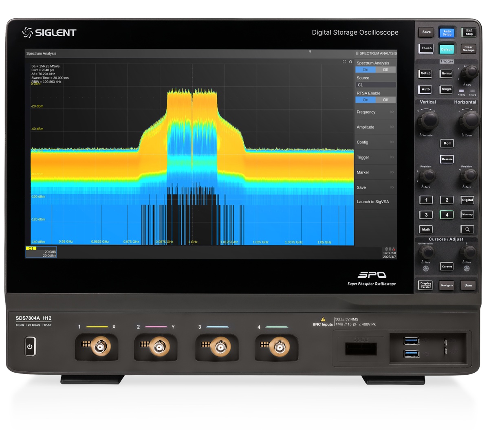Viewport: 489px width, 448px height.
Task: Open the SPECTRUM ANALYSIS side panel header
Action: [x=376, y=53]
